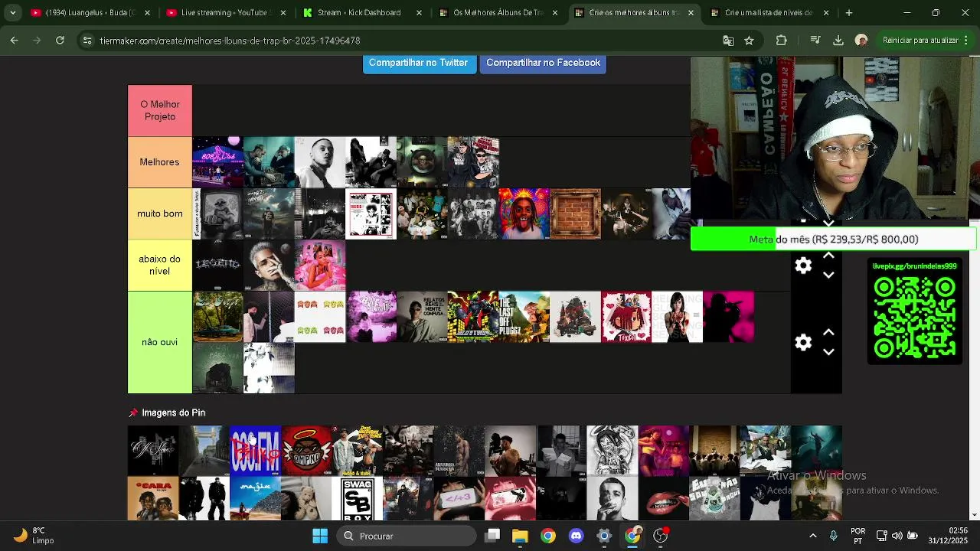The height and width of the screenshot is (551, 980).
Task: Open the Windows Start menu
Action: coord(320,536)
